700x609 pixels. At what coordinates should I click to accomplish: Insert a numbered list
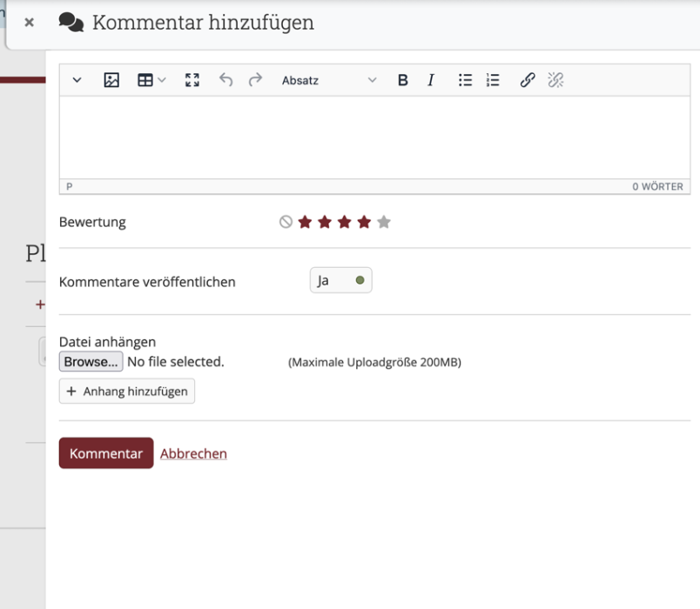pyautogui.click(x=493, y=80)
